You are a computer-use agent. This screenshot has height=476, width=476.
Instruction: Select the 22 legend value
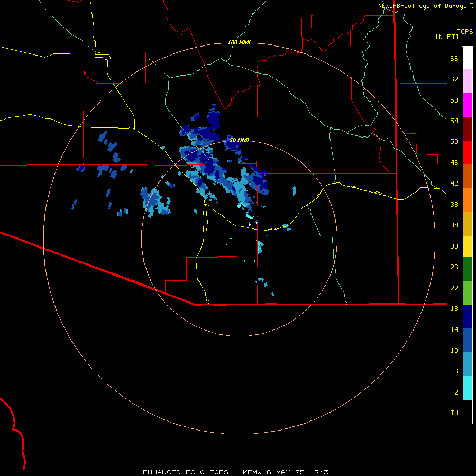454,288
